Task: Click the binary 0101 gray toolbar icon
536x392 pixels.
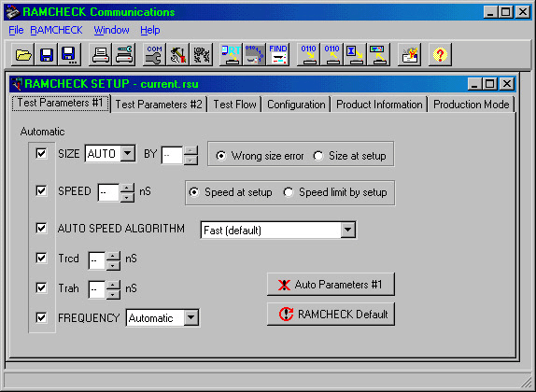Action: click(x=254, y=54)
